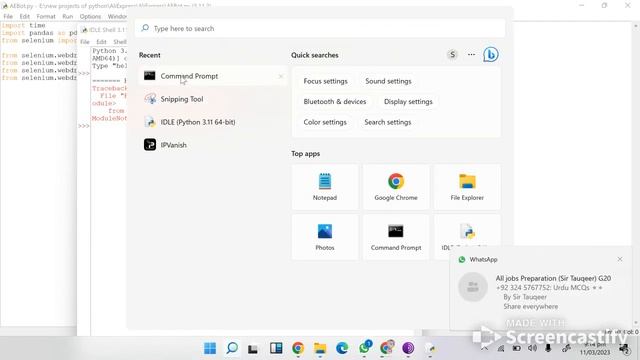Open the three-dots search options menu

click(471, 54)
